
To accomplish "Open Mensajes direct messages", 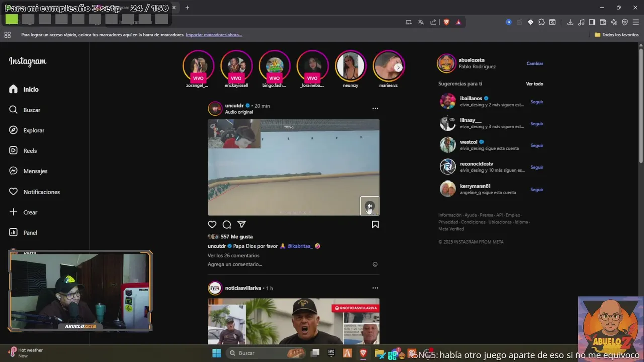I will coord(28,171).
